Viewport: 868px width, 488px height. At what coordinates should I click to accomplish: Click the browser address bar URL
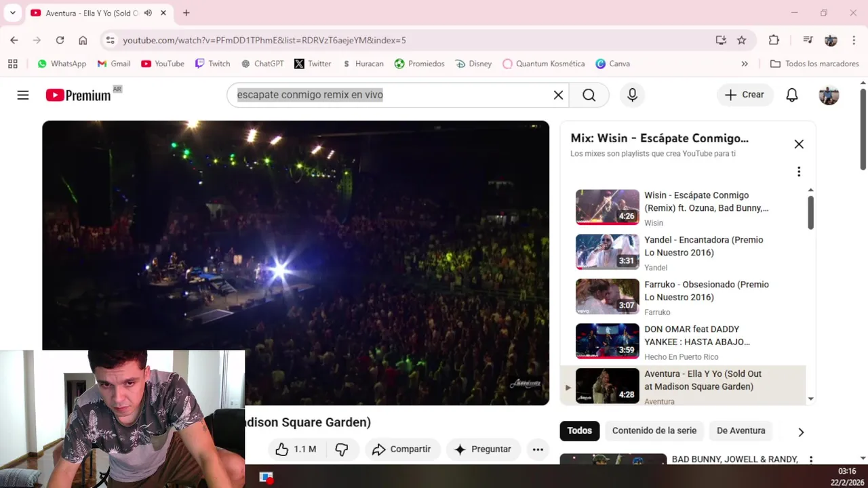click(264, 40)
